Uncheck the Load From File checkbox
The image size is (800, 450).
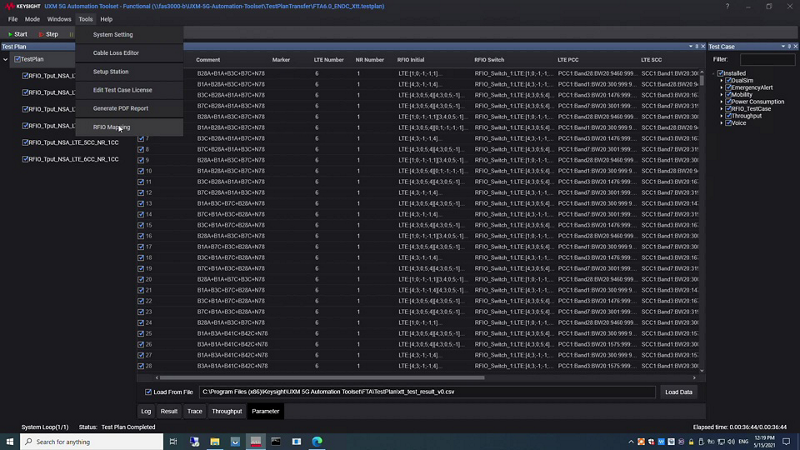(x=148, y=392)
